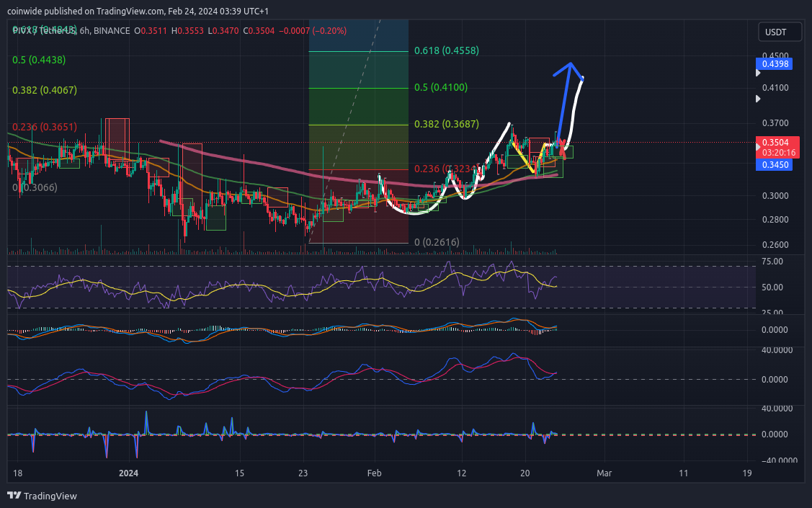Click the 15 date on time axis
812x508 pixels.
click(x=239, y=473)
